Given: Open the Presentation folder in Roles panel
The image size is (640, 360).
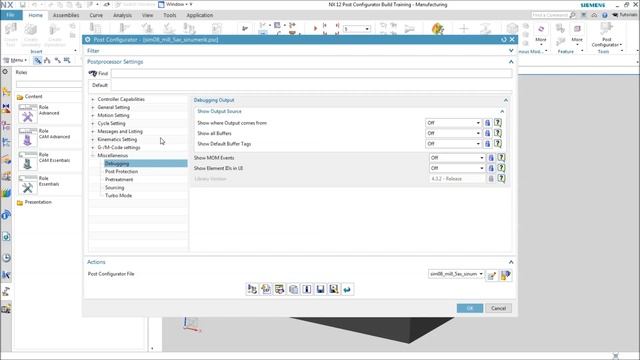Looking at the screenshot, I should click(x=34, y=202).
